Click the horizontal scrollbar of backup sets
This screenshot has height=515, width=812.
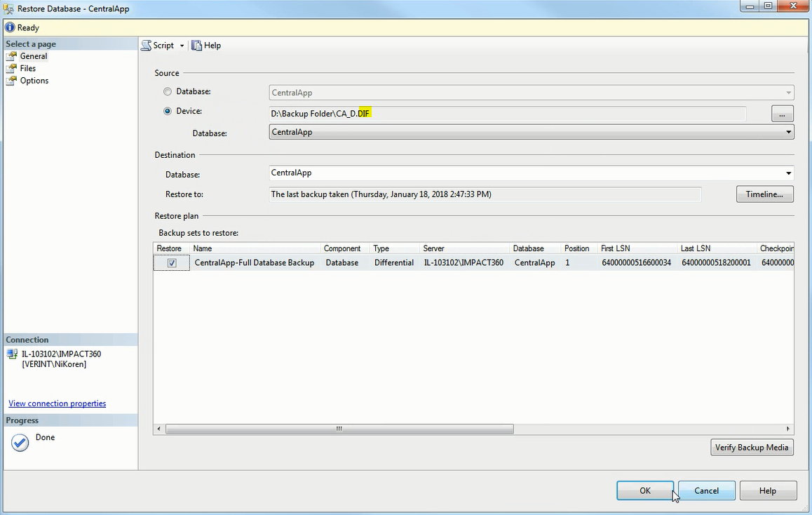pyautogui.click(x=339, y=429)
